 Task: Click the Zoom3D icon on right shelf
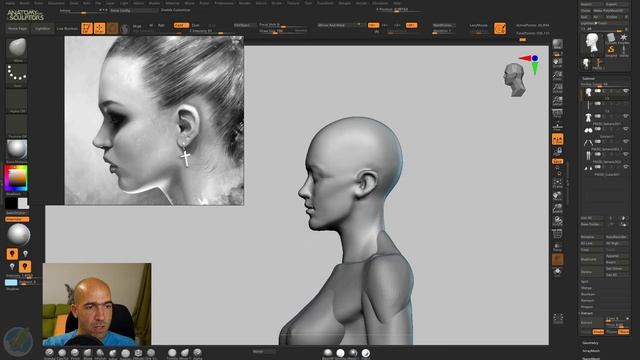tap(558, 209)
